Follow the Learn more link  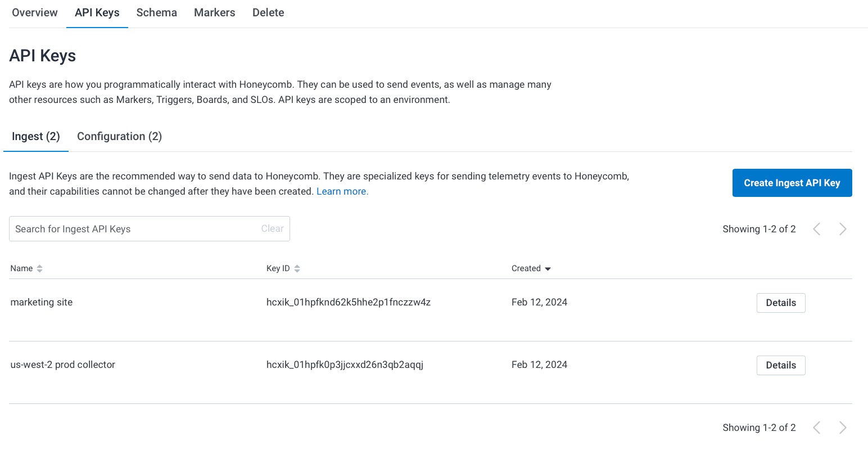342,191
